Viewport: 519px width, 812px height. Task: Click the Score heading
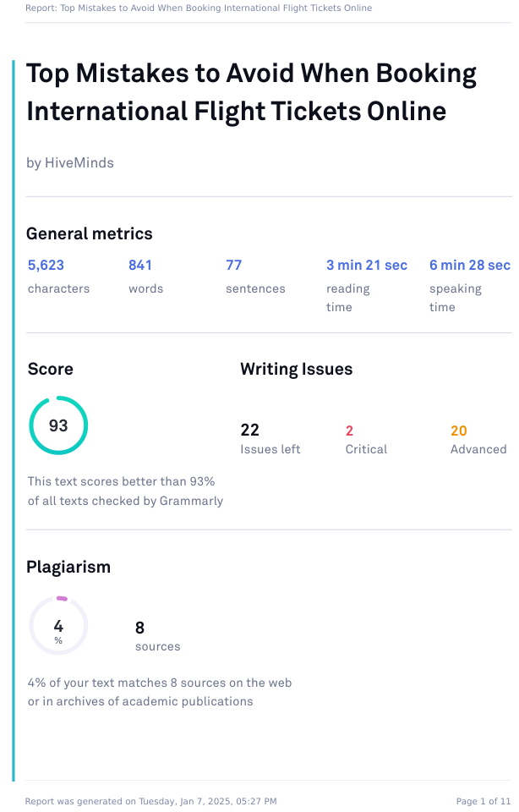pos(50,370)
